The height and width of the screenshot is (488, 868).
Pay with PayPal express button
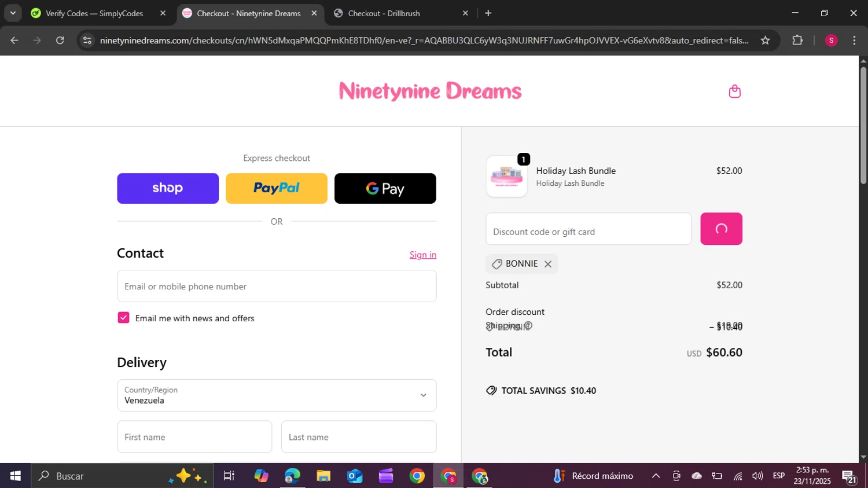[277, 189]
